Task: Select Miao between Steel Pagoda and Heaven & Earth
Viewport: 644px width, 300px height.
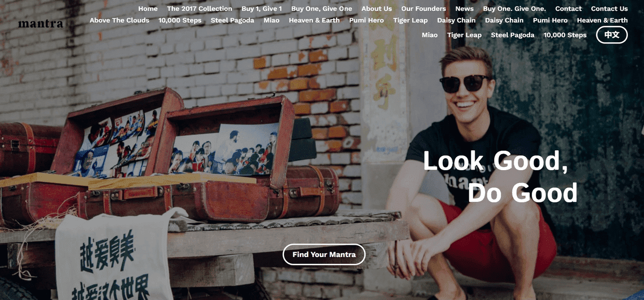Action: tap(272, 20)
